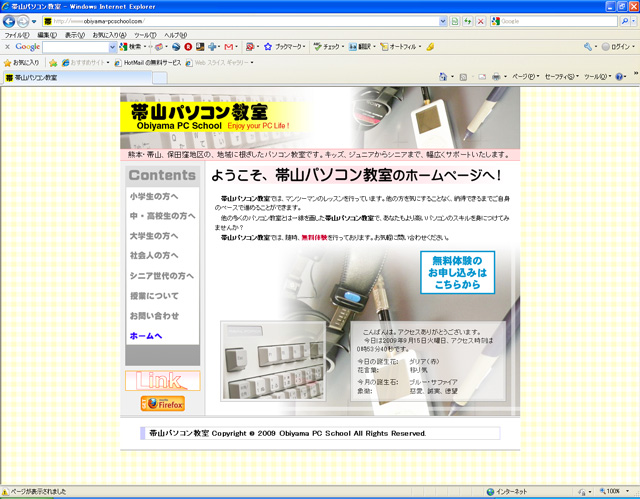The height and width of the screenshot is (499, 640).
Task: Open the お気に入り favorites star button
Action: (21, 63)
